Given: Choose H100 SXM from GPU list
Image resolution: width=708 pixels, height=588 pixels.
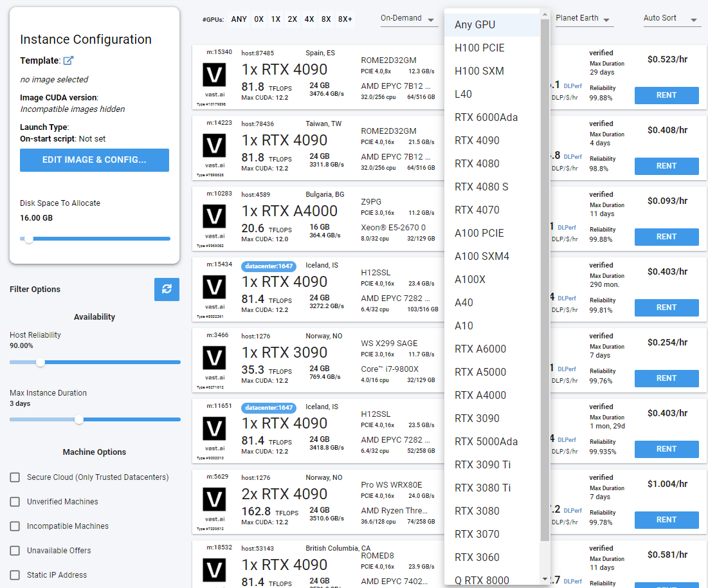Looking at the screenshot, I should click(492, 71).
